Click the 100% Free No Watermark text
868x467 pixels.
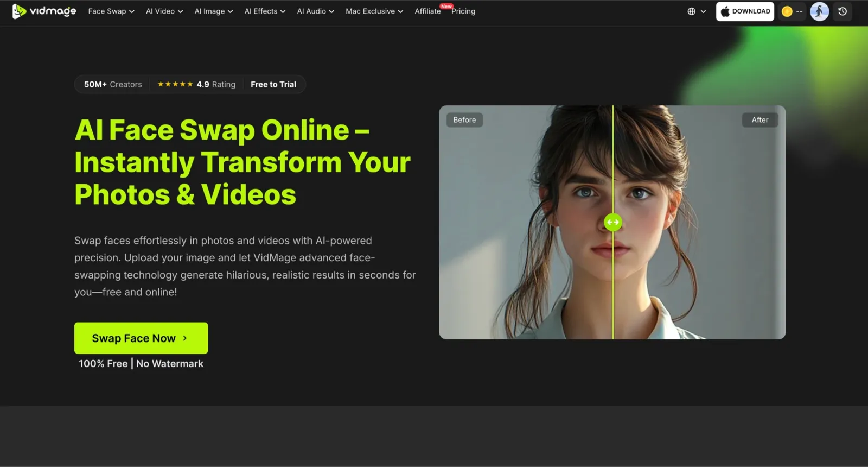pyautogui.click(x=141, y=364)
